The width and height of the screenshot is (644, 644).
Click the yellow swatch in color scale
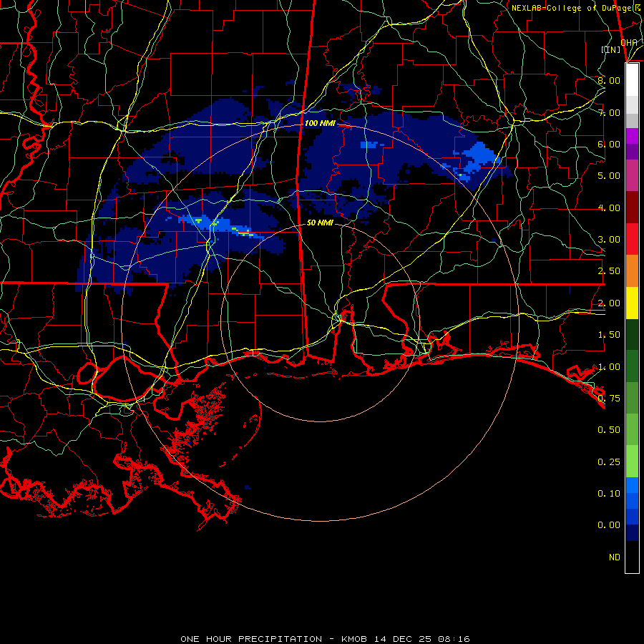pos(632,303)
